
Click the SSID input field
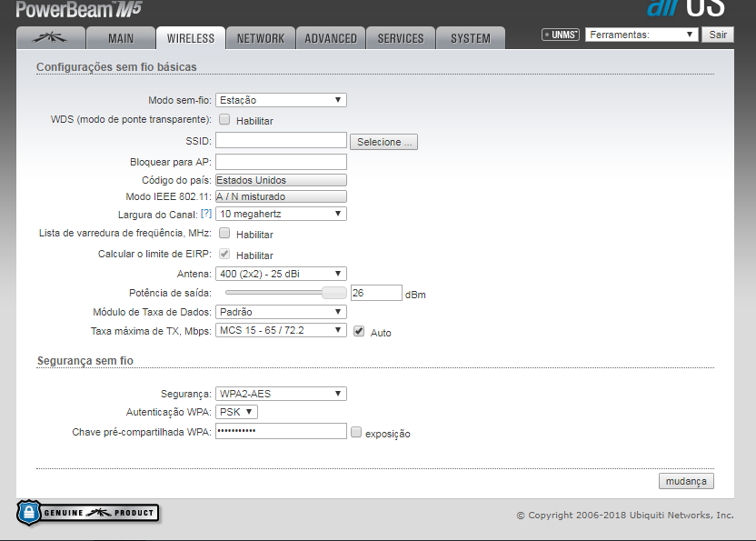pyautogui.click(x=281, y=140)
